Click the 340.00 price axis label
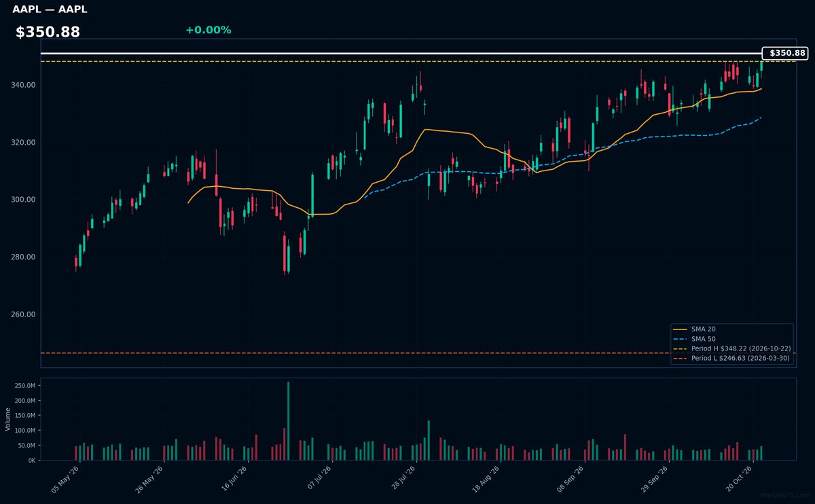Screen dimensions: 815x504 (24, 85)
